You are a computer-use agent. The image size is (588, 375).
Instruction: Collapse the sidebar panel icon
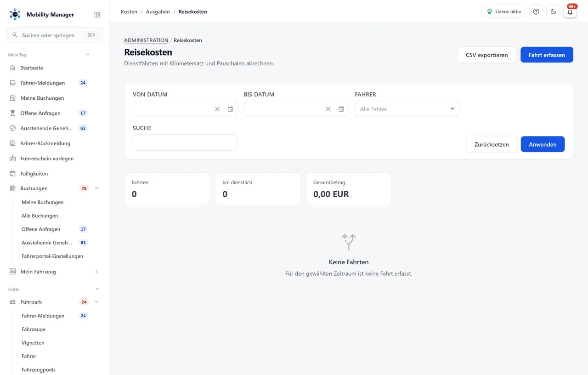tap(97, 15)
